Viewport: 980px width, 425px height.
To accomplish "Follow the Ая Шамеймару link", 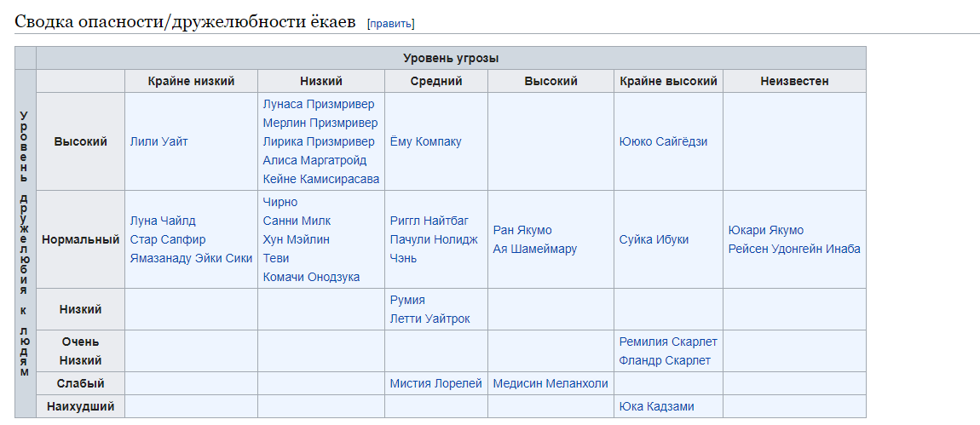I will pyautogui.click(x=534, y=249).
